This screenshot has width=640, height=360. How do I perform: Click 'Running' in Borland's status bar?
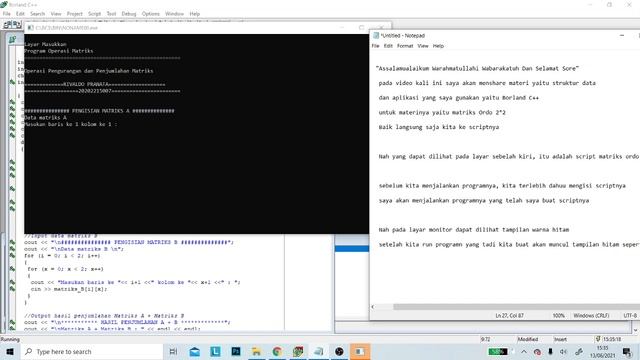pyautogui.click(x=10, y=339)
